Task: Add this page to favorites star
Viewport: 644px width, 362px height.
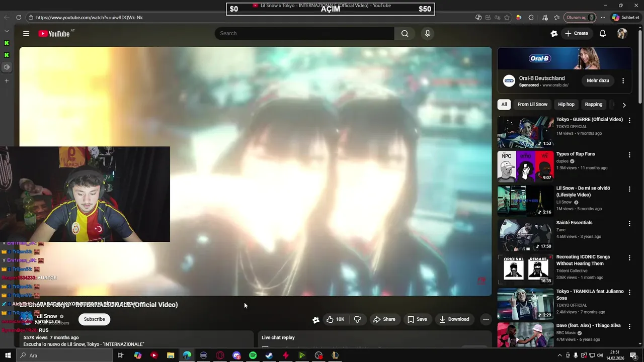Action: (x=507, y=17)
